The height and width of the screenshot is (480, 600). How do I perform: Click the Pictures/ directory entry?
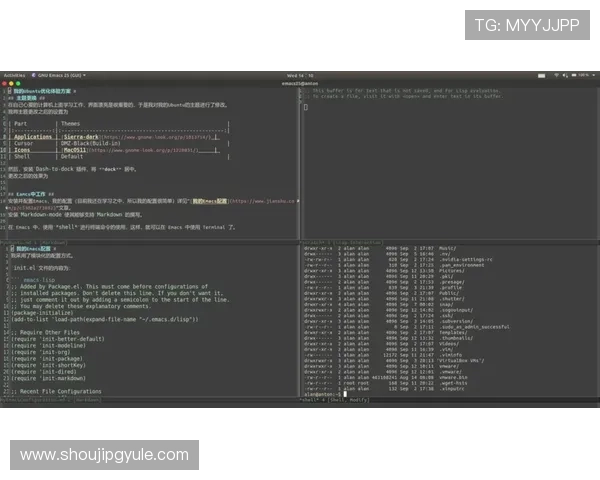tap(436, 271)
